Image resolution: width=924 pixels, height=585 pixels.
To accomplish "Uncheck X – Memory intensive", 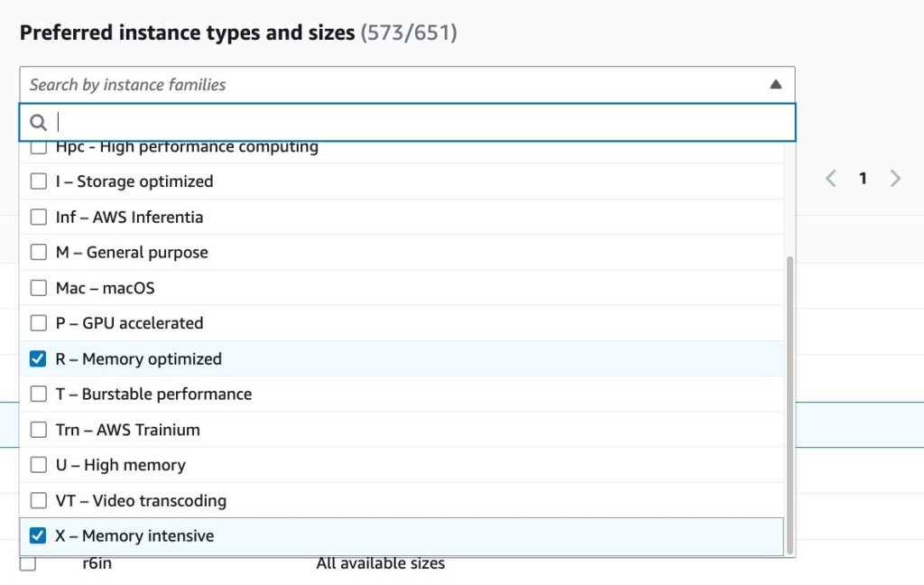I will coord(38,535).
